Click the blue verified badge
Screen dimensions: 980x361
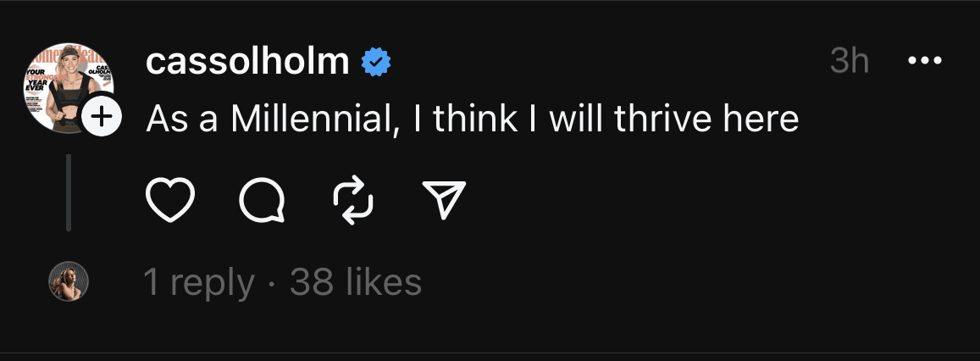(375, 62)
